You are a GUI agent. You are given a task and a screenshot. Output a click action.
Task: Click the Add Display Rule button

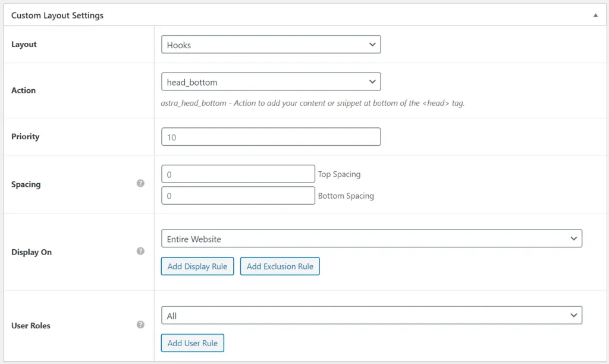point(197,266)
